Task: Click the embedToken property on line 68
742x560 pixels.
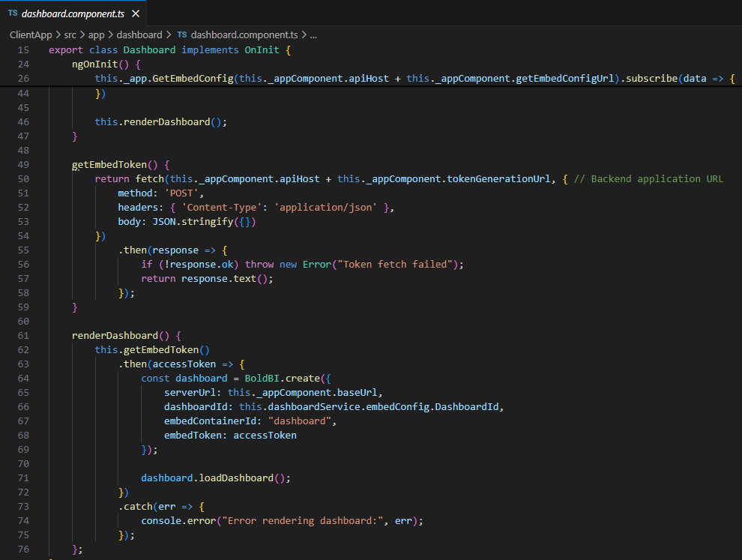Action: pyautogui.click(x=193, y=435)
